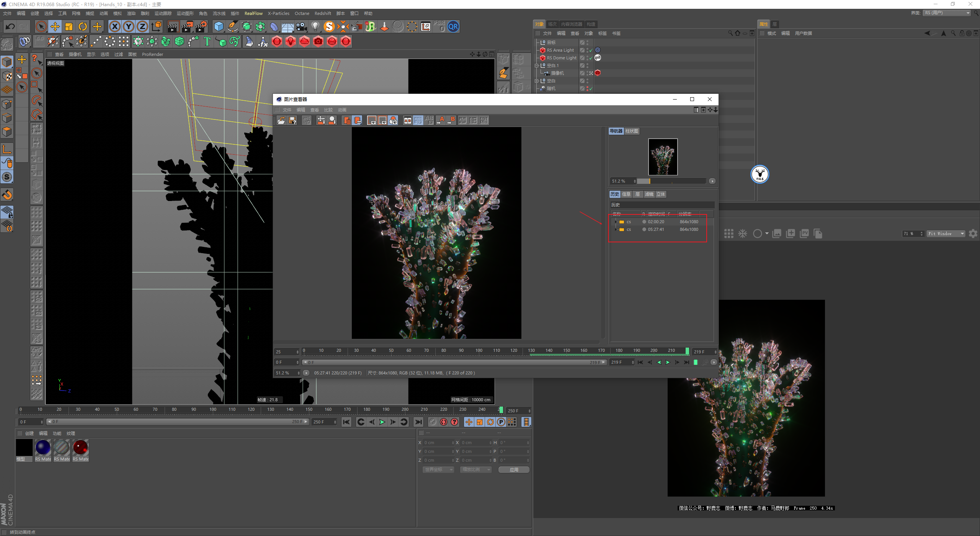
Task: Click the Redshift camera hexagon icon
Action: pyautogui.click(x=318, y=41)
